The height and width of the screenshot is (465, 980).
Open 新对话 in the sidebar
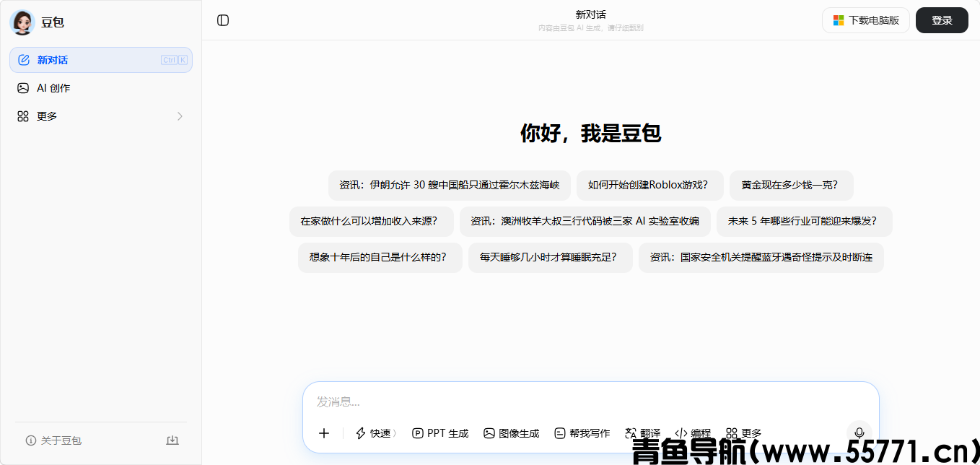coord(101,60)
